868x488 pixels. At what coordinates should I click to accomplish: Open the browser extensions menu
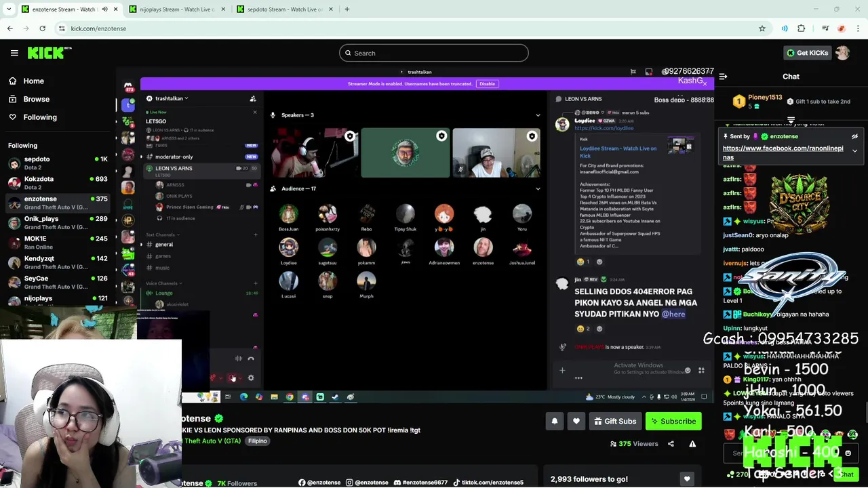coord(802,28)
